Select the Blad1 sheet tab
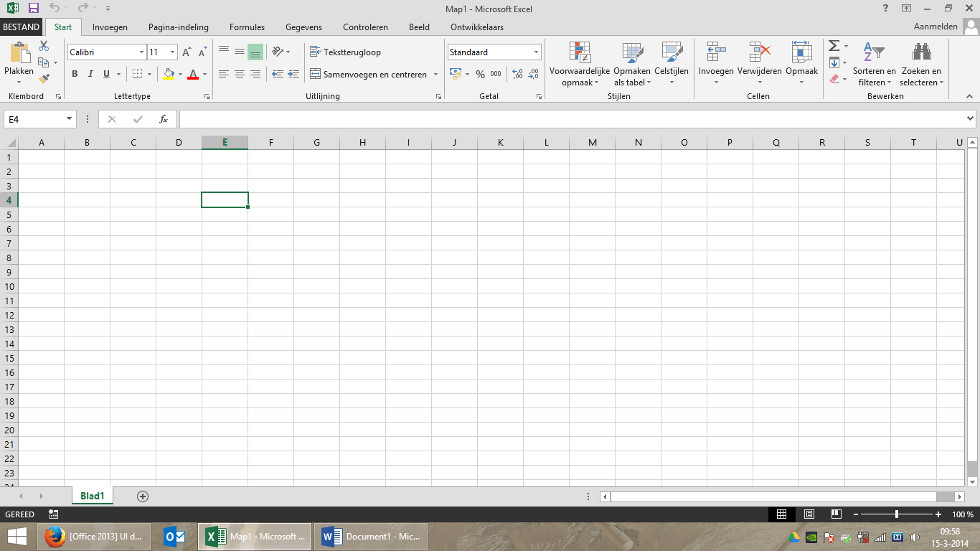The height and width of the screenshot is (551, 980). point(93,496)
